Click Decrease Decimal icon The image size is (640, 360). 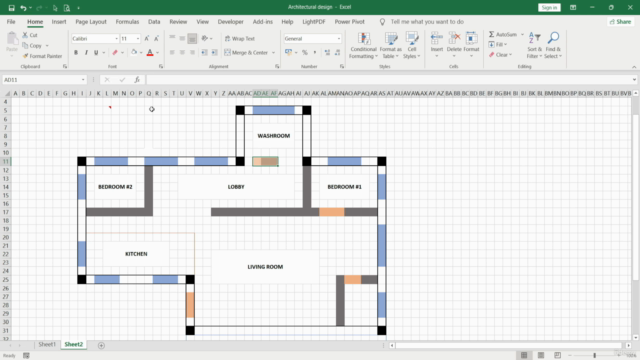(x=338, y=52)
